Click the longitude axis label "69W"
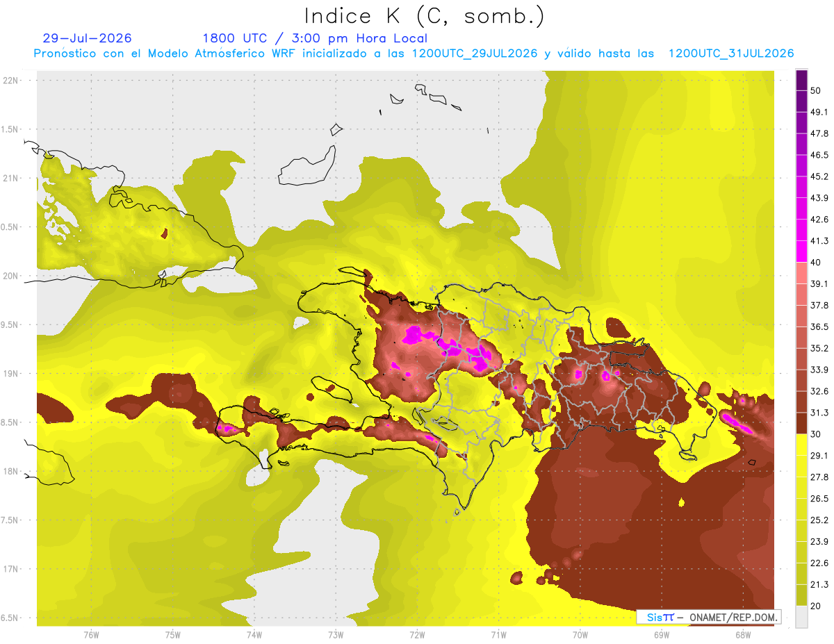834x644 pixels. (x=661, y=634)
